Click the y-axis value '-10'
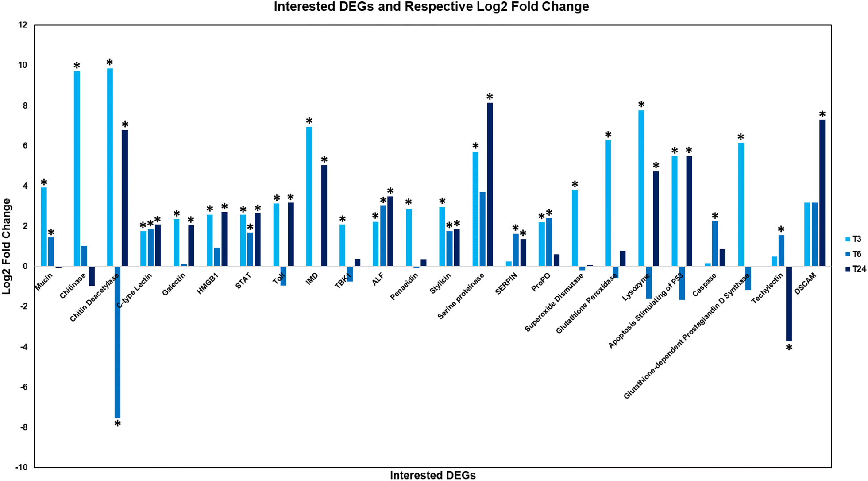The width and height of the screenshot is (868, 481). 21,468
